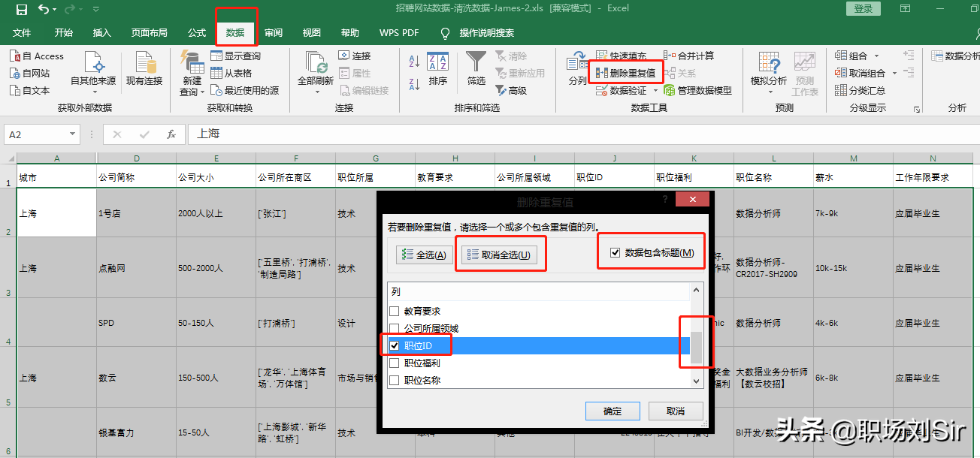Click the 全部刷新 refresh icon
This screenshot has height=458, width=980.
click(316, 62)
